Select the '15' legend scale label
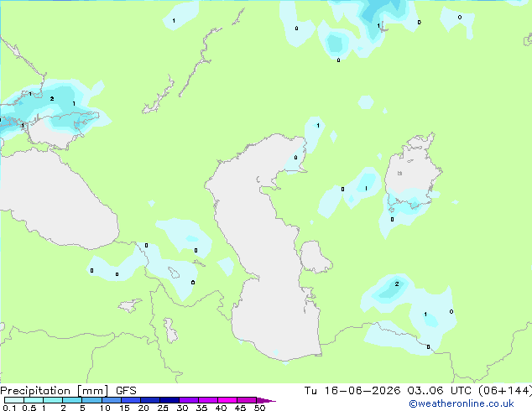 pyautogui.click(x=124, y=408)
